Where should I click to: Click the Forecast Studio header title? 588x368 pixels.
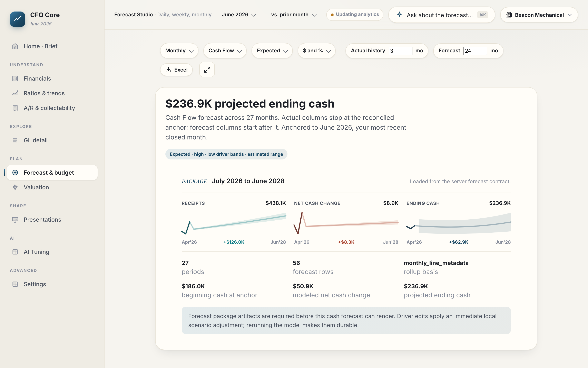(x=133, y=15)
